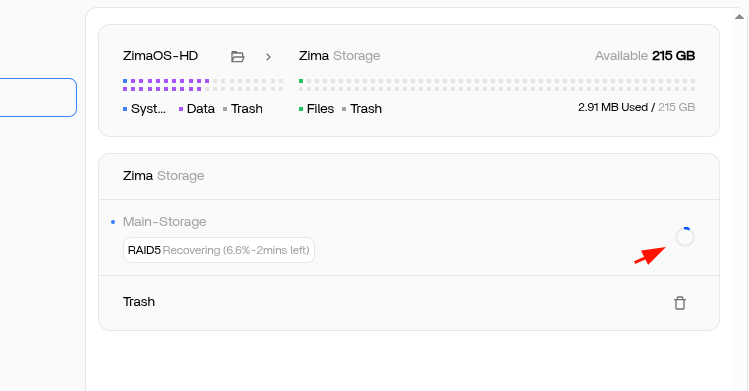
Task: Open the ZimaOS-HD folder icon
Action: tap(237, 57)
